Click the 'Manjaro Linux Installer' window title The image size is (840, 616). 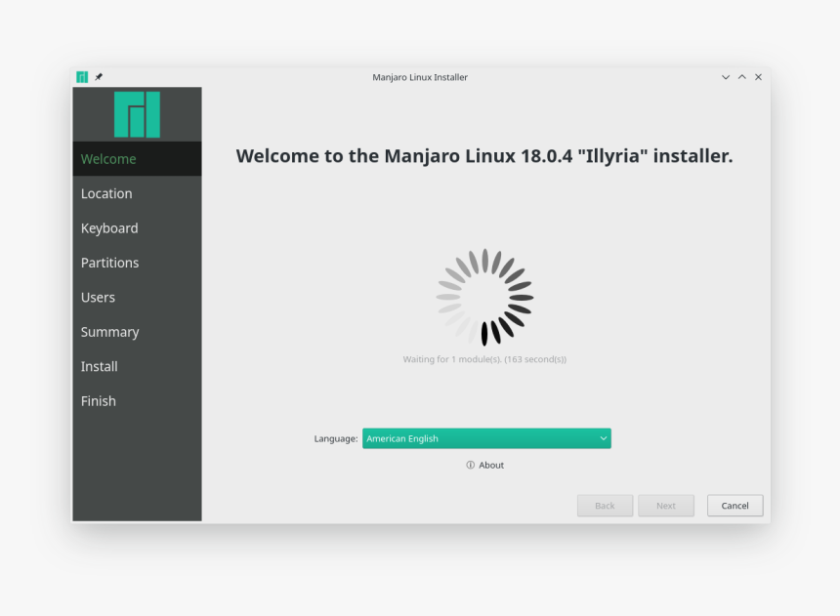click(x=420, y=77)
